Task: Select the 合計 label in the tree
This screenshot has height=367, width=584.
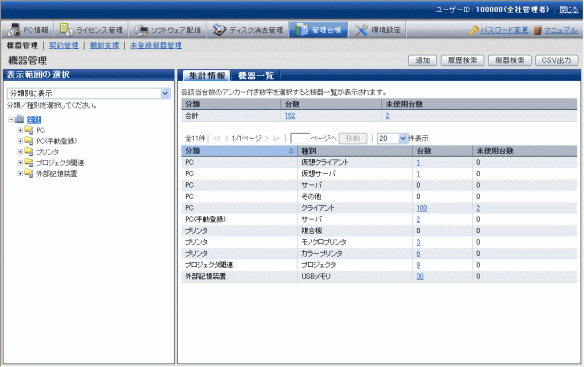Action: (34, 120)
